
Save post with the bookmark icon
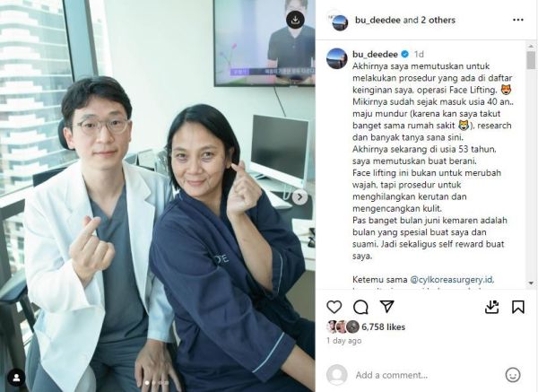(518, 307)
